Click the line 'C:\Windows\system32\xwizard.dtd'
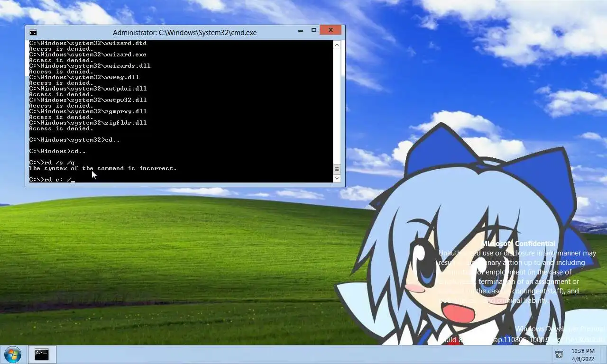Viewport: 607px width, 364px height. pos(88,43)
